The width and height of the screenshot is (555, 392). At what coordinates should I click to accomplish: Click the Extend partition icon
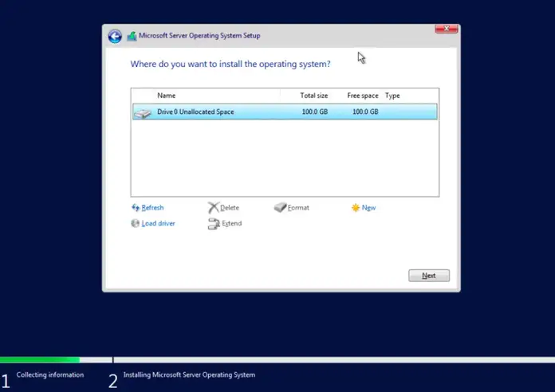coord(214,224)
